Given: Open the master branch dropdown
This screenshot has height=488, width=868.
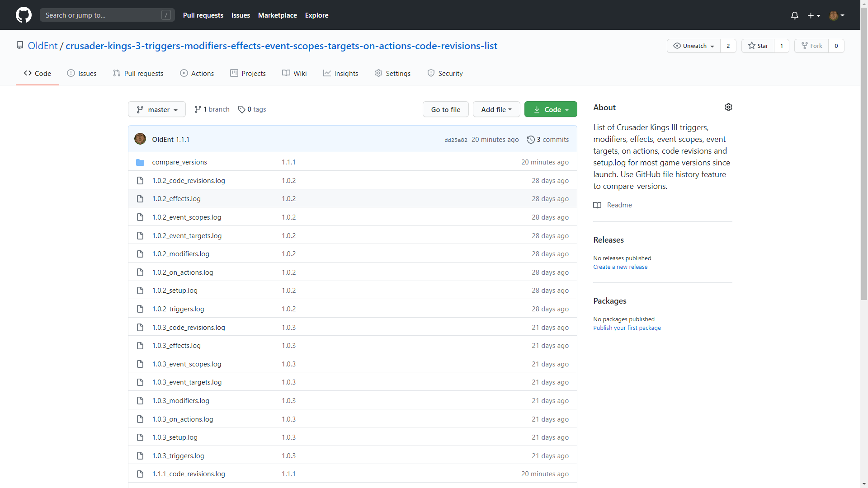Looking at the screenshot, I should pos(157,109).
